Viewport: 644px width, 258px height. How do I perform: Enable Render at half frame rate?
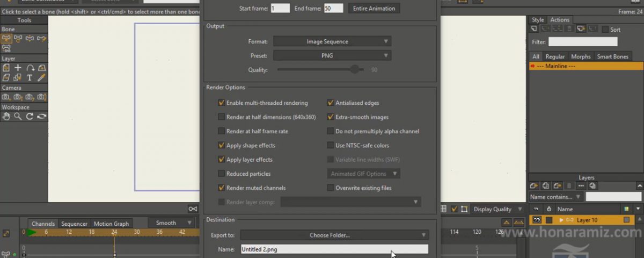pos(221,131)
